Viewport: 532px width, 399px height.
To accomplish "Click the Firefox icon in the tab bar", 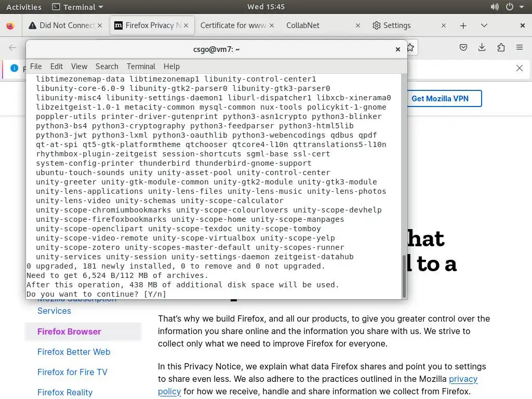I will 10,26.
